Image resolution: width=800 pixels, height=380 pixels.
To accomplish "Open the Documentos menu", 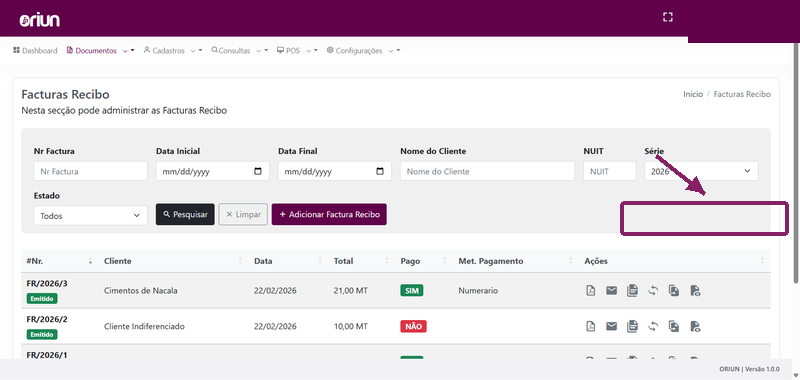I will pyautogui.click(x=101, y=50).
